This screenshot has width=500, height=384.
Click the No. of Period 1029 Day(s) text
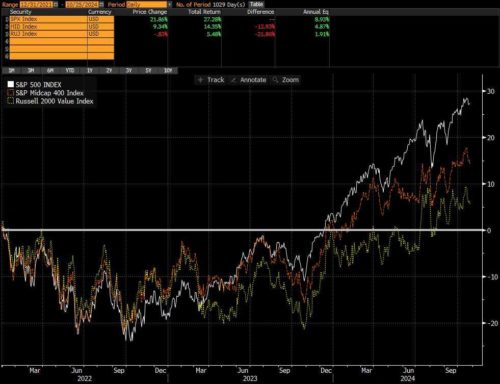coord(210,5)
